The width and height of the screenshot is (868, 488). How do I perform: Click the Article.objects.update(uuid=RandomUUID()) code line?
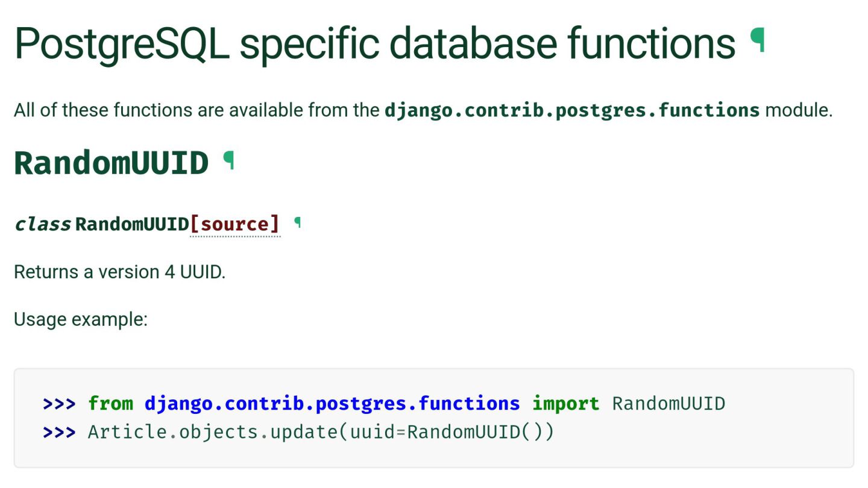coord(298,432)
